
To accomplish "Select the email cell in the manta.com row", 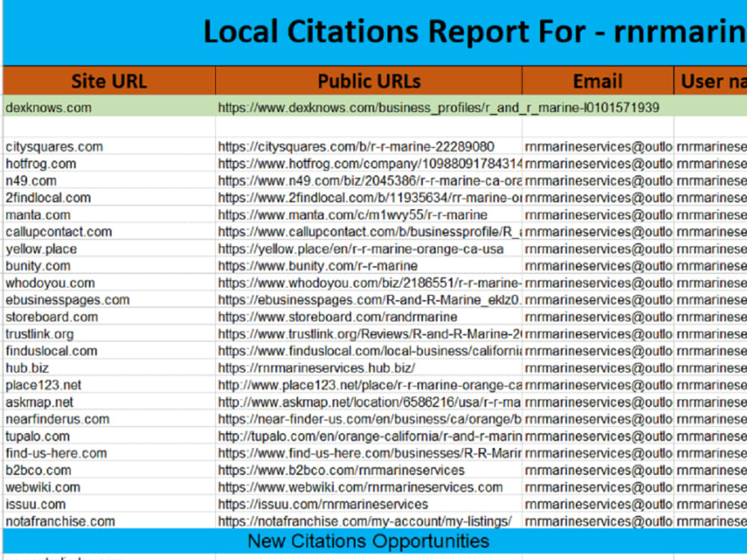I will click(598, 215).
